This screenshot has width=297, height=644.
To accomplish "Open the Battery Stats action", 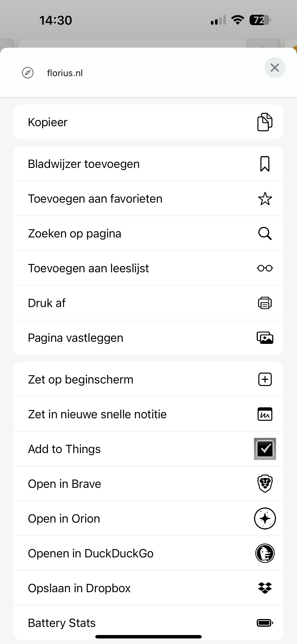I will 62,623.
